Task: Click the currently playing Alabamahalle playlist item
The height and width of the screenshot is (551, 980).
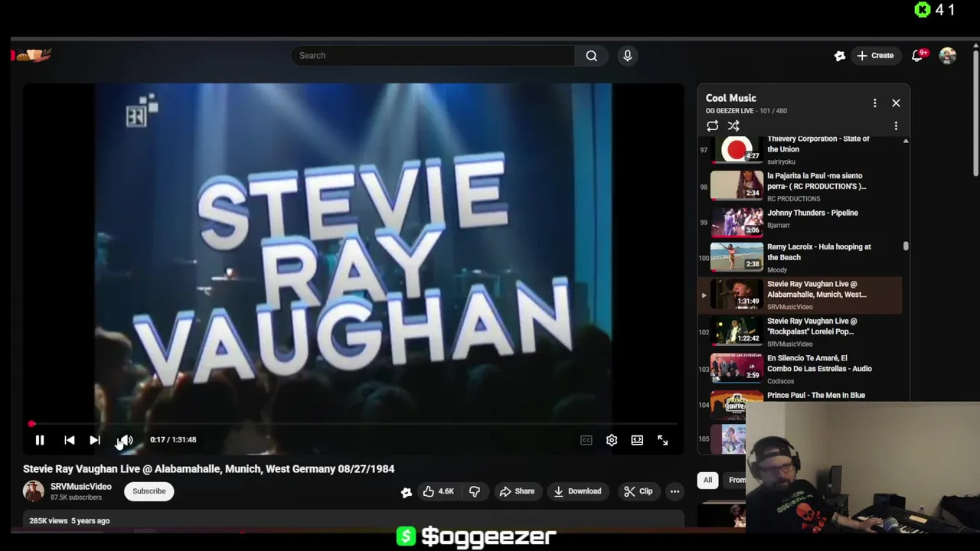Action: pos(801,295)
